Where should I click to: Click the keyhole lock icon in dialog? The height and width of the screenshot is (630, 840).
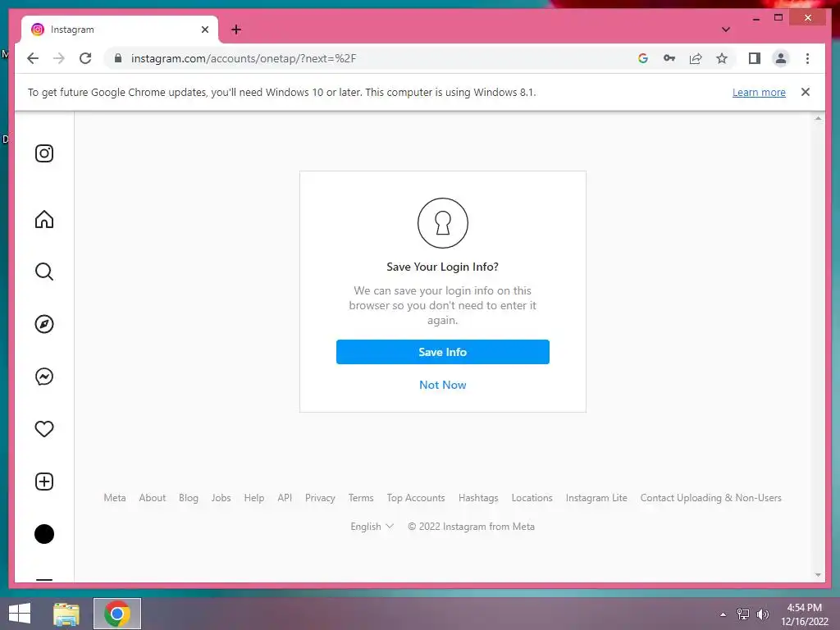442,223
